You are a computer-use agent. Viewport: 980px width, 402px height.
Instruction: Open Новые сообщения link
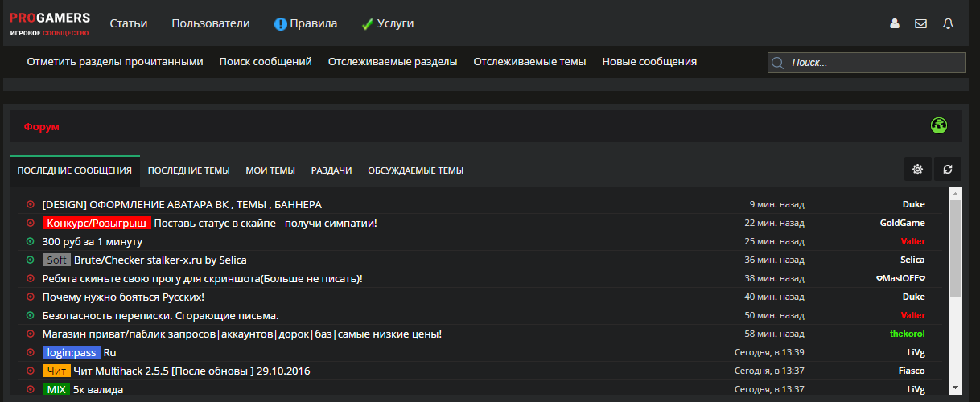(649, 62)
